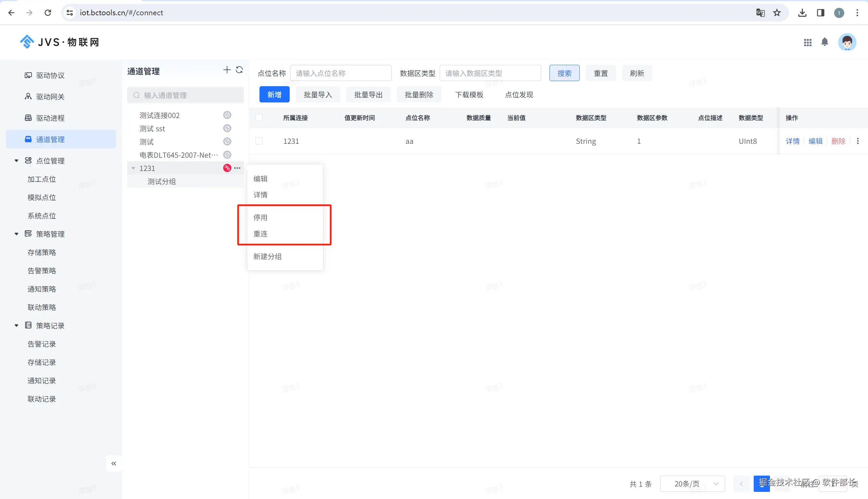Click the refresh icon beside 通道管理 title
Viewport: 868px width, 499px height.
[239, 70]
